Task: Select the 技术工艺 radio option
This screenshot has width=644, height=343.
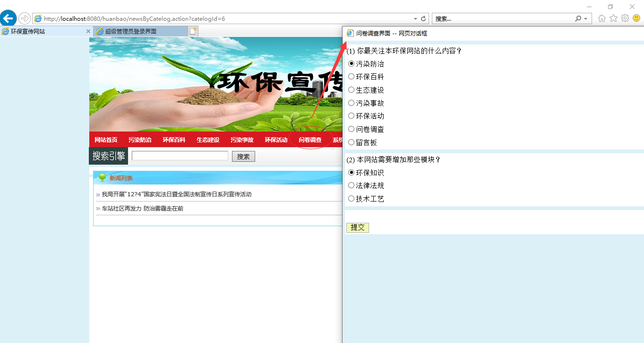Action: (x=351, y=199)
